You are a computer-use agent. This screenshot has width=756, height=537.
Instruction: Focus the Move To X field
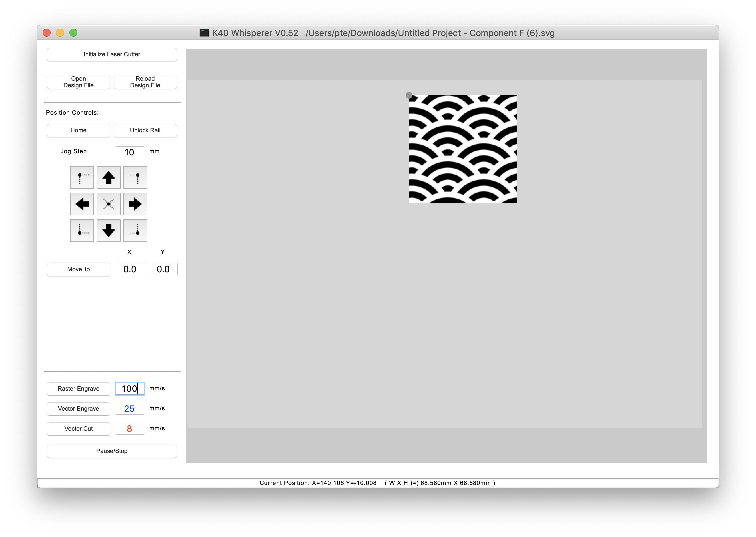point(130,269)
